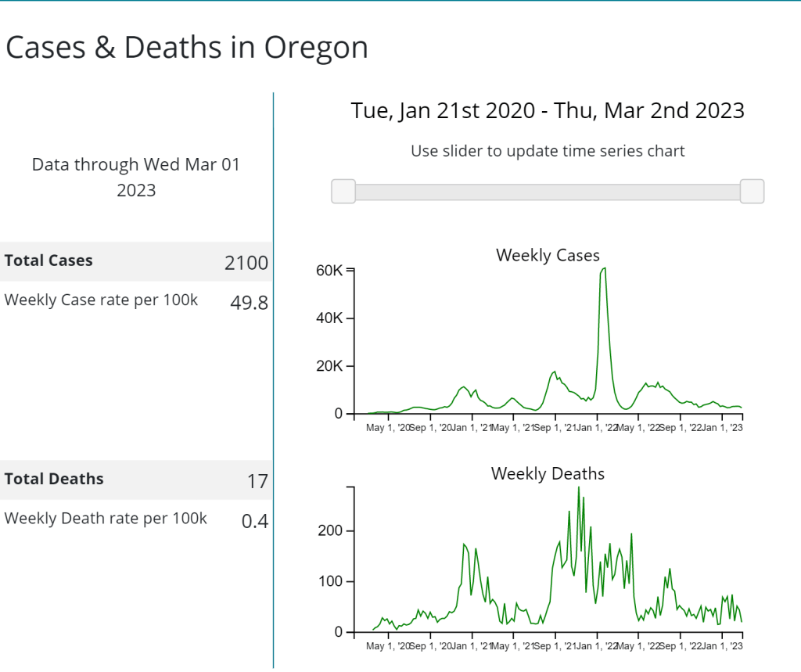Click the 'Data through Wed Mar 01 2023' text
Viewport: 801px width, 672px height.
(x=136, y=177)
